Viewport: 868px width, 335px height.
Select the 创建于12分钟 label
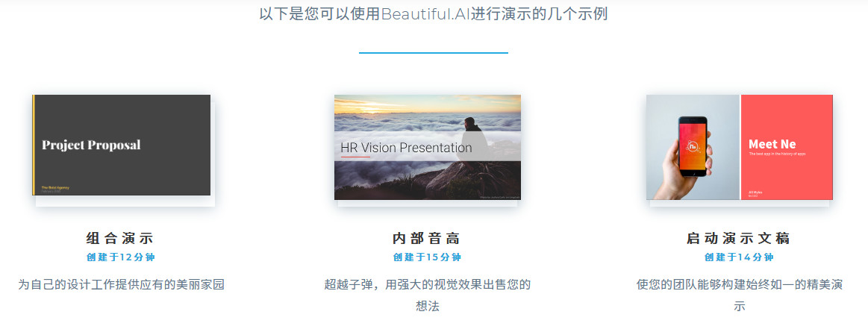120,257
